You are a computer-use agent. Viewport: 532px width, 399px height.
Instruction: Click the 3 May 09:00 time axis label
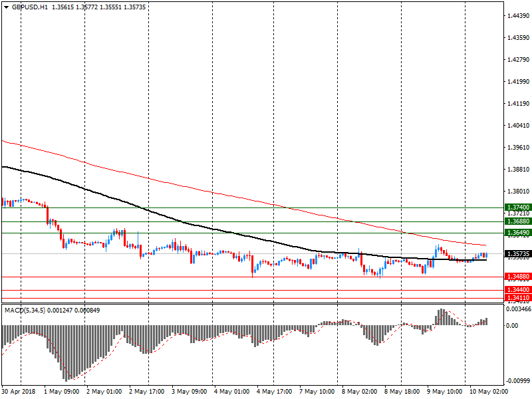pos(190,392)
